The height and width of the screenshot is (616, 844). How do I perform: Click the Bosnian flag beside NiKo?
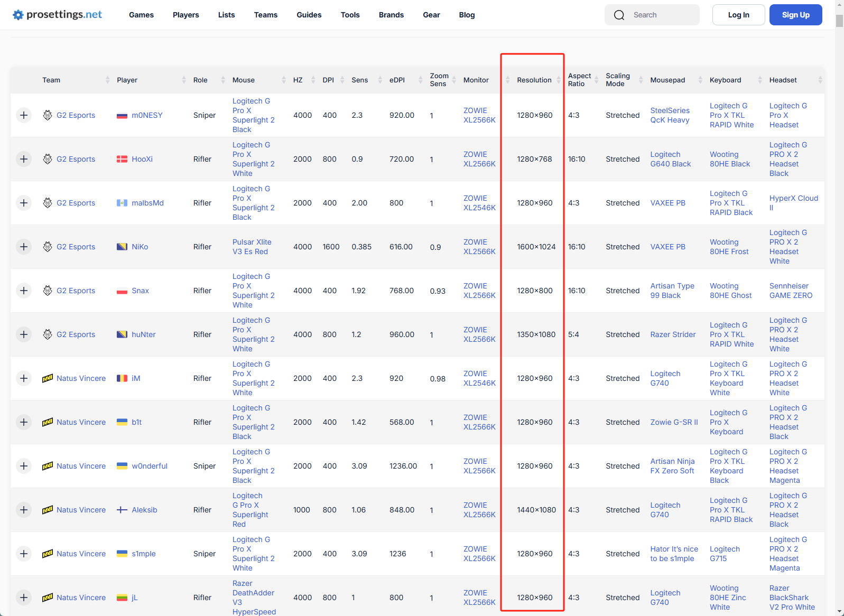click(122, 247)
